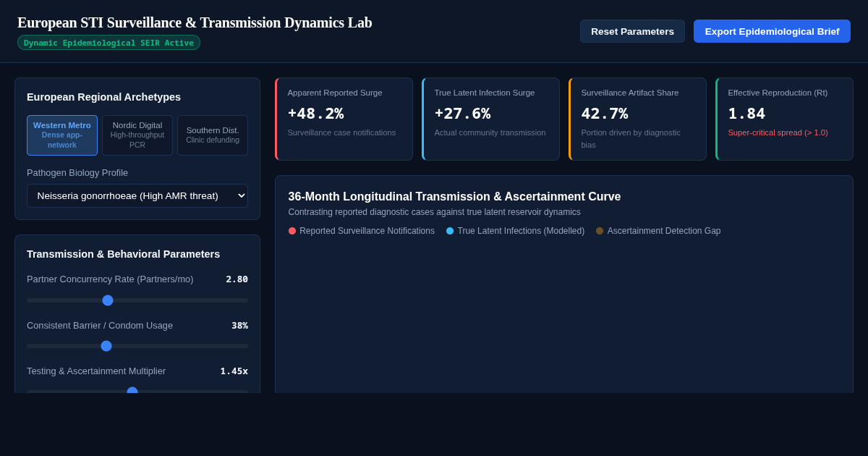Click the Transmission & Behavioral Parameters heading

(123, 254)
